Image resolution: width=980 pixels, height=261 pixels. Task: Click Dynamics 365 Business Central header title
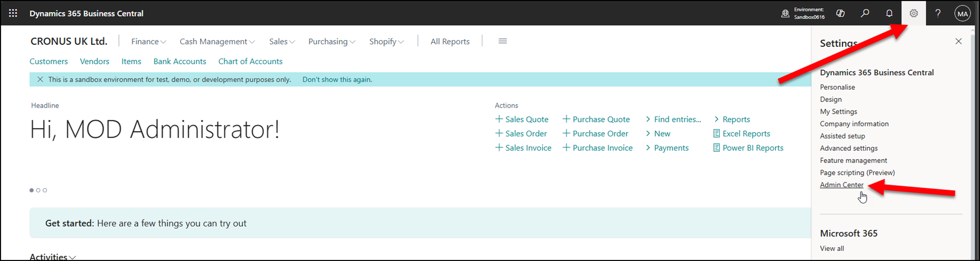(x=86, y=13)
